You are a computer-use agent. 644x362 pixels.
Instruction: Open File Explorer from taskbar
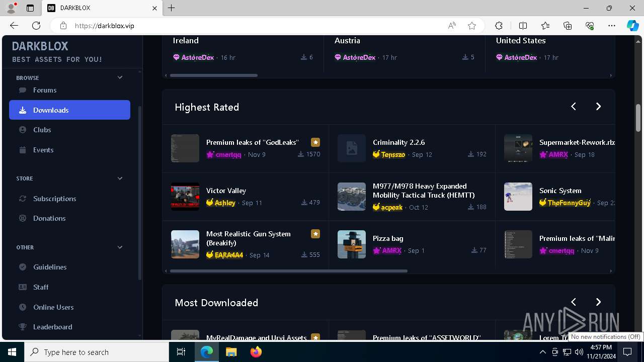[x=231, y=352]
